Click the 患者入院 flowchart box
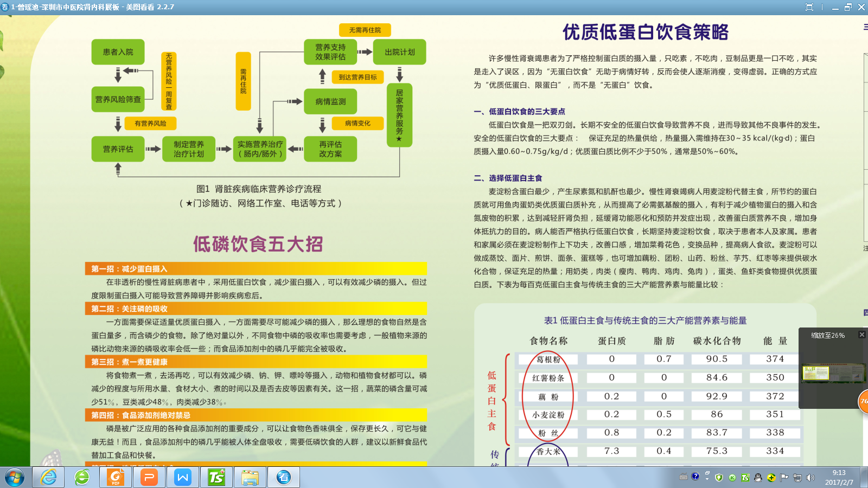The height and width of the screenshot is (488, 868). (x=118, y=52)
